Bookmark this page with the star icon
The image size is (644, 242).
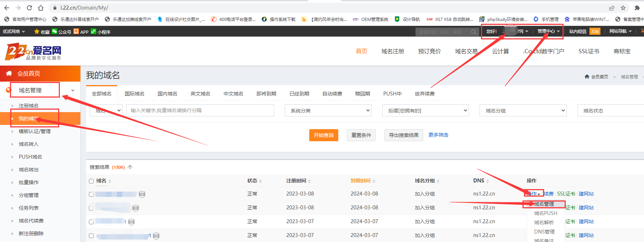point(623,8)
